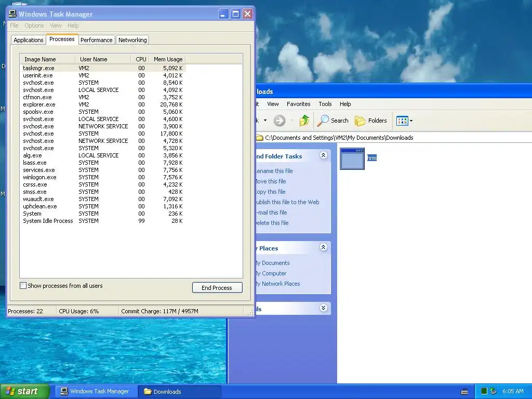Switch to the Applications tab
This screenshot has height=399, width=532.
click(x=29, y=39)
